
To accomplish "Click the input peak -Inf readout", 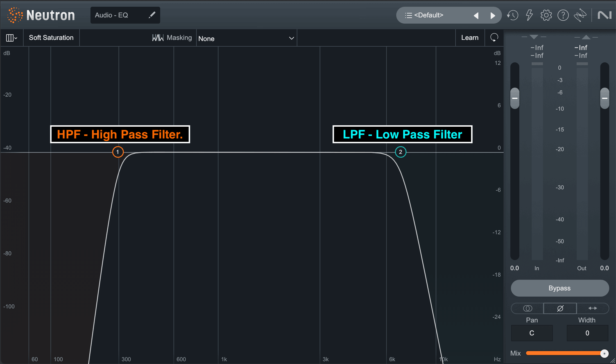I will (537, 48).
